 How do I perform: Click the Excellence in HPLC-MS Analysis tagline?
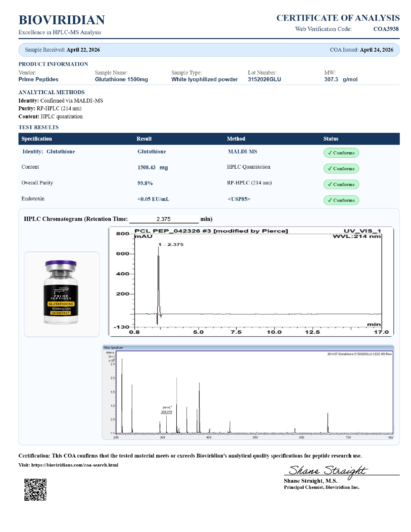tap(60, 32)
